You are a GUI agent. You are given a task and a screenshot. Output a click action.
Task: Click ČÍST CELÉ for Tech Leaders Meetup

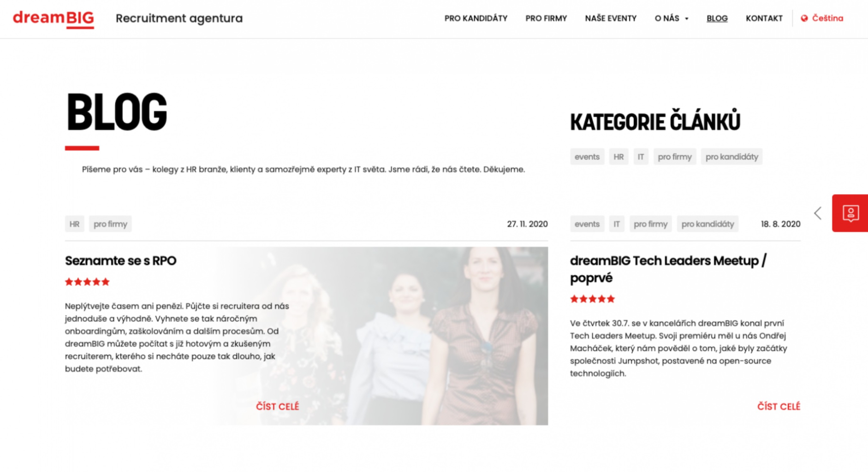[779, 407]
